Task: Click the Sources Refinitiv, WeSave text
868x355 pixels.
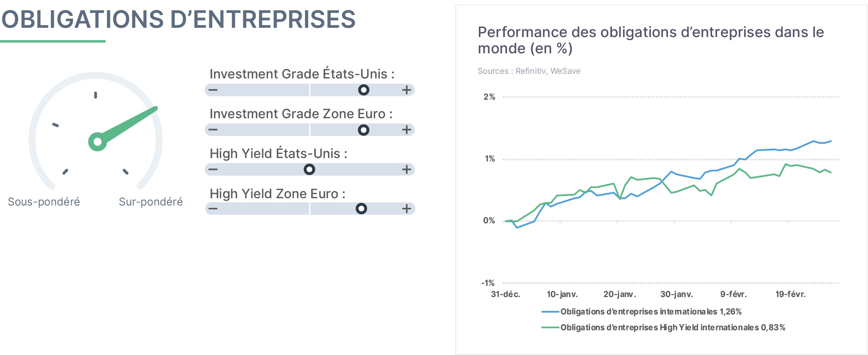Action: [529, 71]
